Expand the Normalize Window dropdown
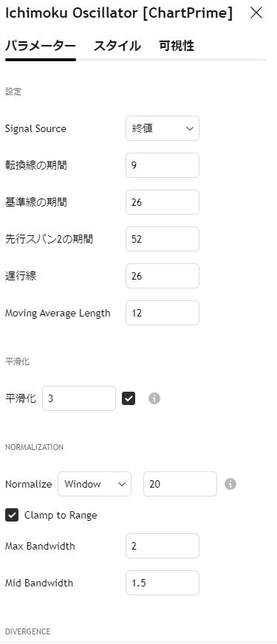This screenshot has width=277, height=644. (x=95, y=484)
